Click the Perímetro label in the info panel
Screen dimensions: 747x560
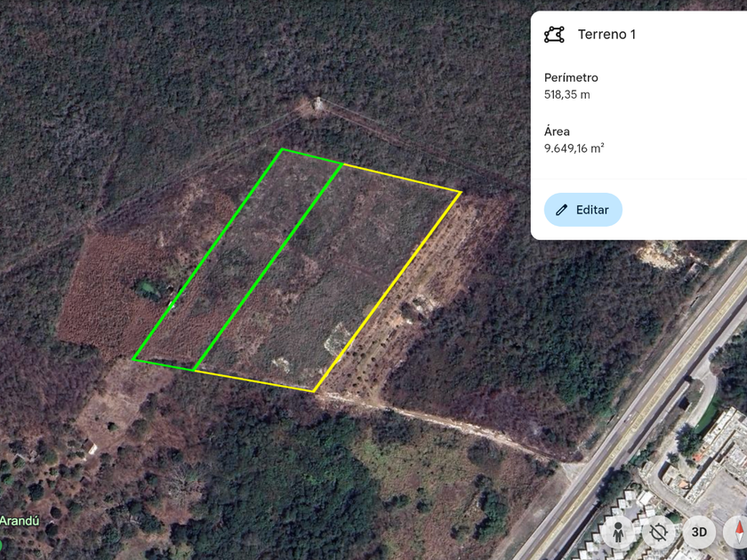(x=571, y=77)
